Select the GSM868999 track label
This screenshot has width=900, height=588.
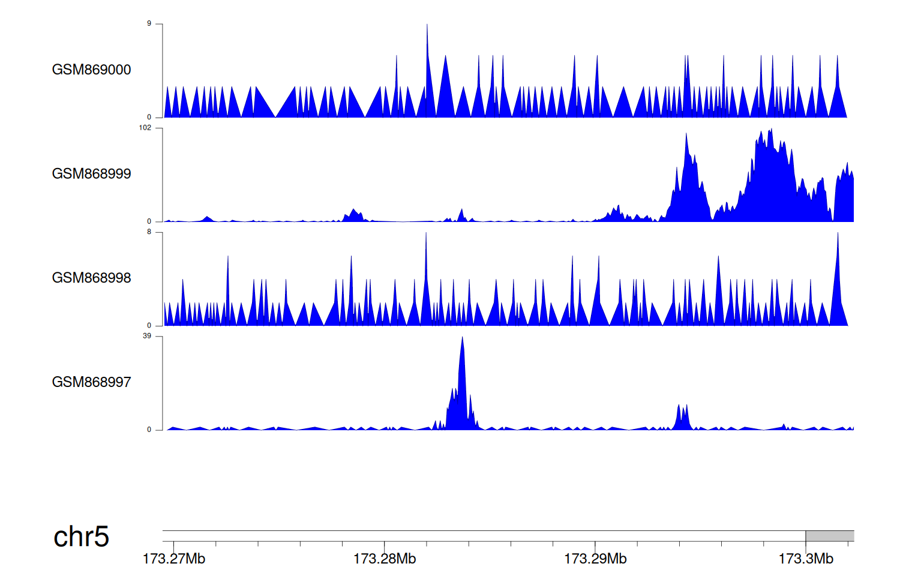click(91, 174)
